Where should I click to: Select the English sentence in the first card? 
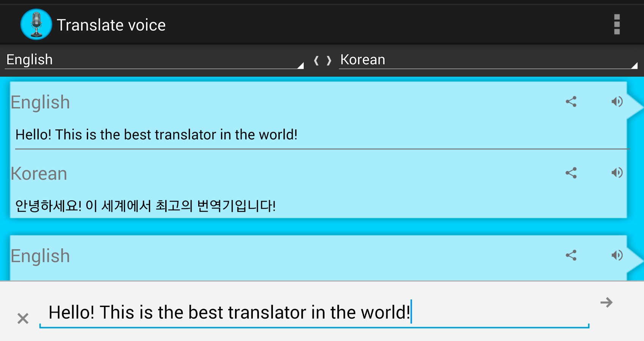(157, 135)
